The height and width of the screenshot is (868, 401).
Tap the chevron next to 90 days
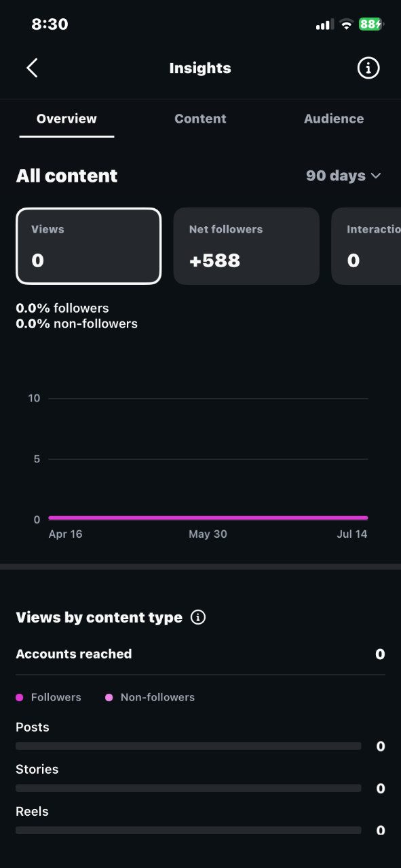coord(376,176)
